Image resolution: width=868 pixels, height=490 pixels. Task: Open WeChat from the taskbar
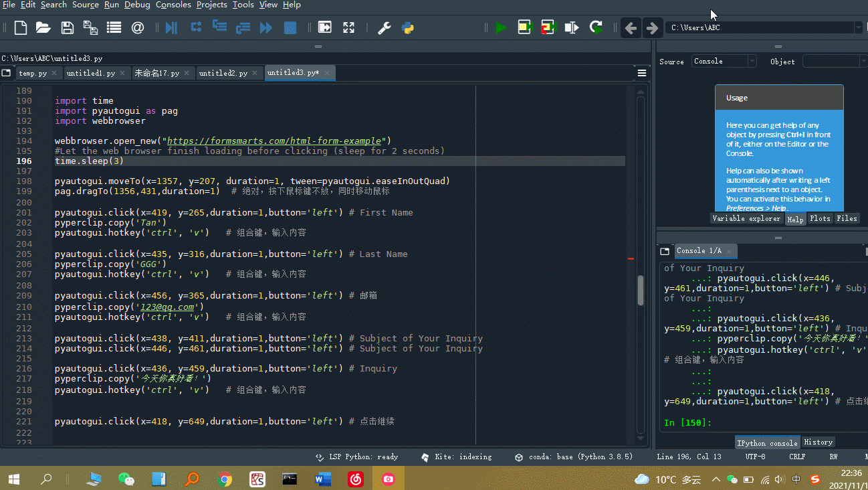pos(126,479)
